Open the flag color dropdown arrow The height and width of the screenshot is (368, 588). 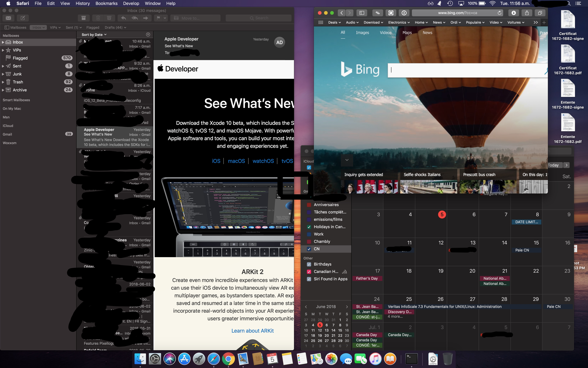[x=165, y=18]
